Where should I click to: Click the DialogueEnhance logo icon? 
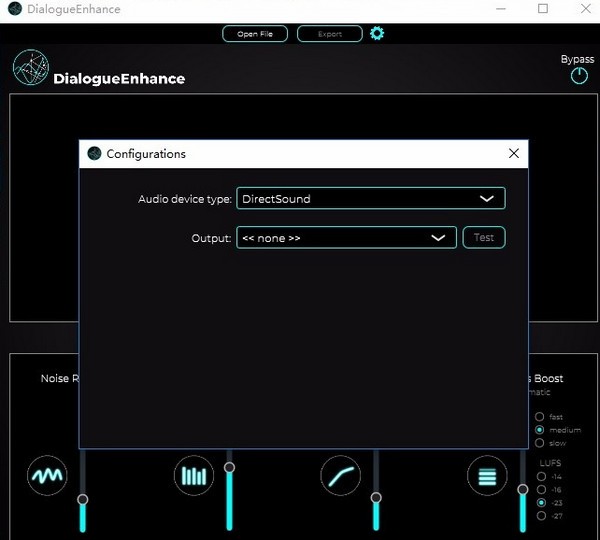click(x=31, y=67)
